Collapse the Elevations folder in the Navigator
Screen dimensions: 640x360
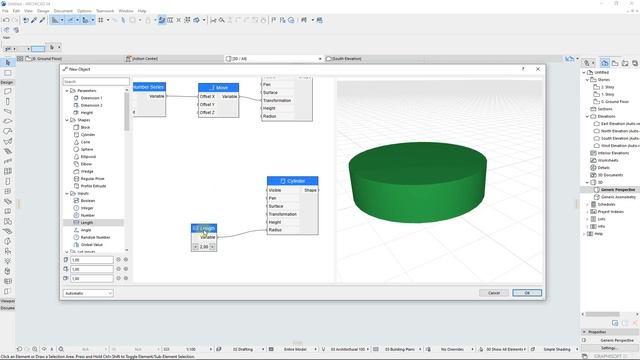(587, 116)
